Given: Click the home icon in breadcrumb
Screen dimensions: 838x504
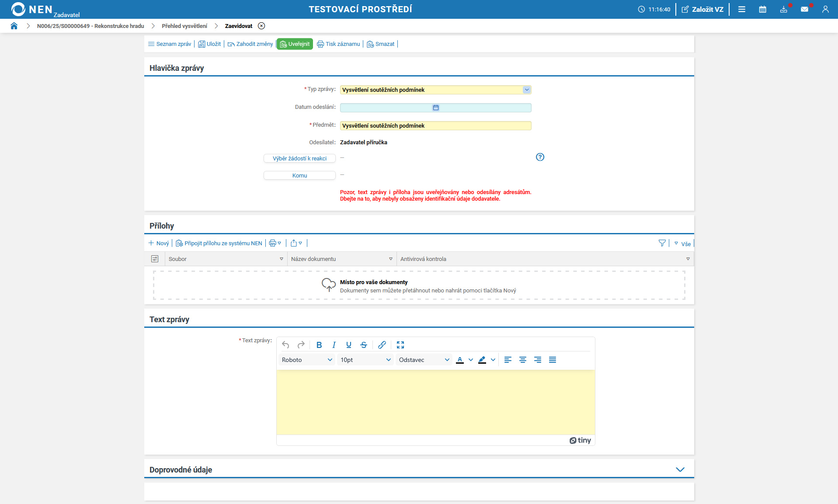Looking at the screenshot, I should tap(14, 26).
